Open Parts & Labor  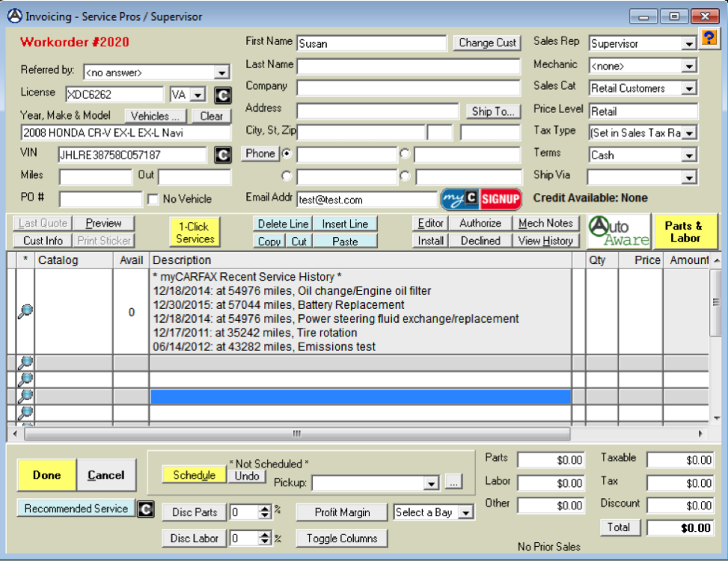click(685, 232)
